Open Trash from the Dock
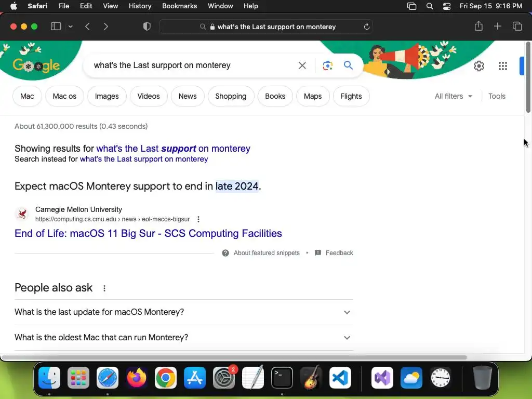This screenshot has width=532, height=399. 482,378
